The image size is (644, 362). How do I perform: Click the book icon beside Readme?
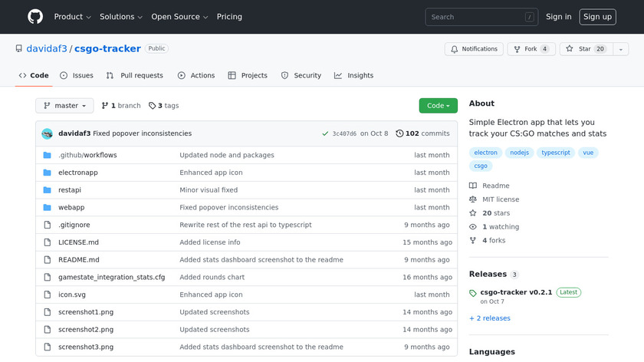coord(473,186)
